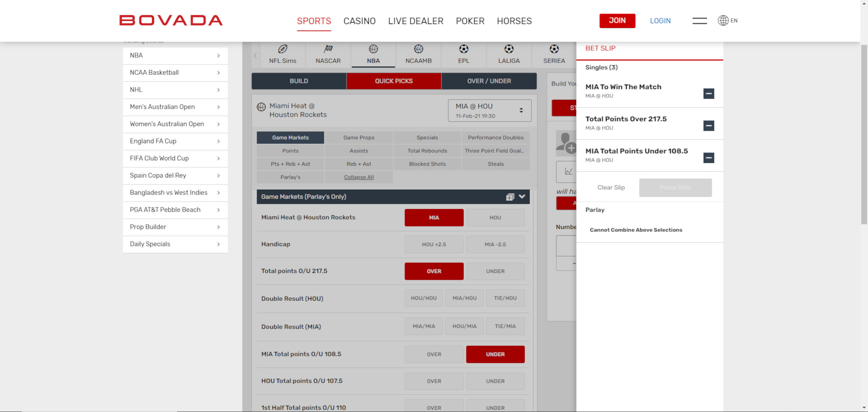Toggle MIA moneyline selection
The image size is (868, 412).
[x=434, y=217]
